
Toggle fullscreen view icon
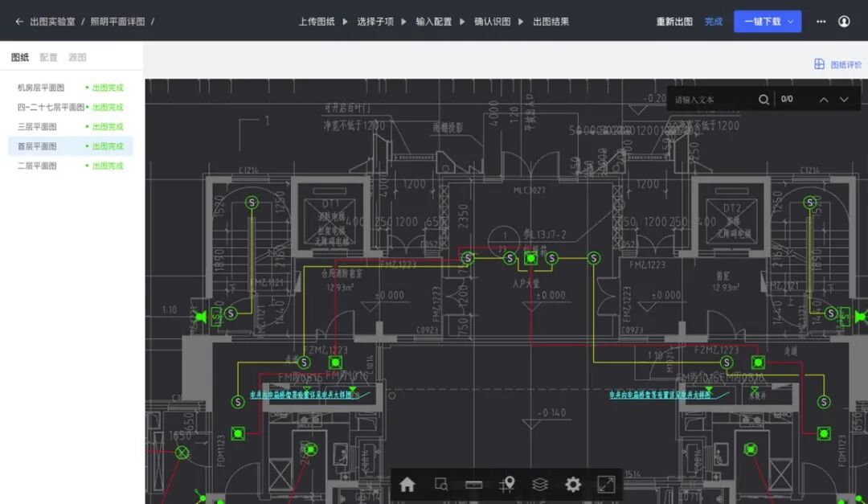pos(606,485)
